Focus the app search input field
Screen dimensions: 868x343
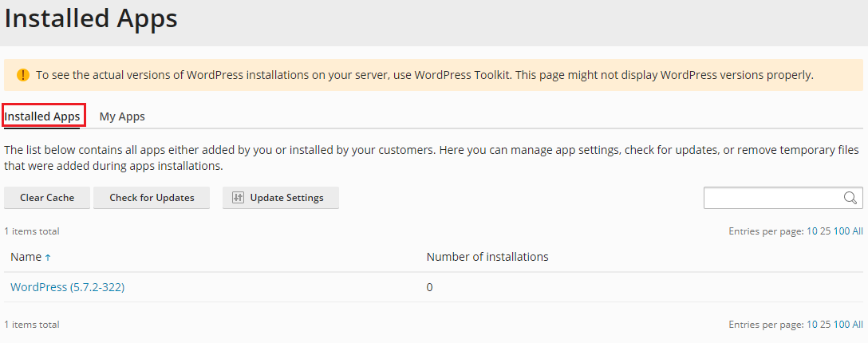773,198
